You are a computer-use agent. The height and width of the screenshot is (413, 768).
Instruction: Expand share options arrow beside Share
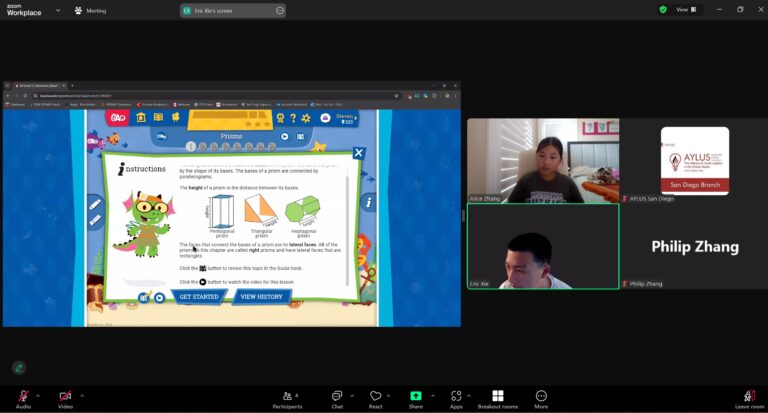tap(432, 395)
